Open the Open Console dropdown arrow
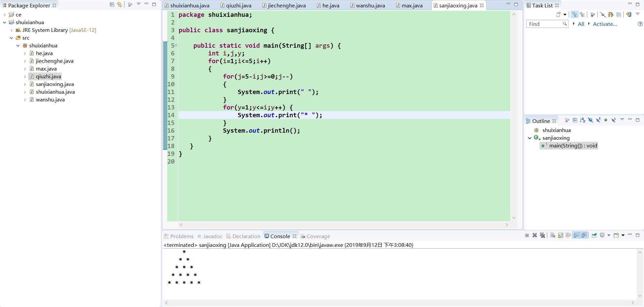 coord(623,235)
